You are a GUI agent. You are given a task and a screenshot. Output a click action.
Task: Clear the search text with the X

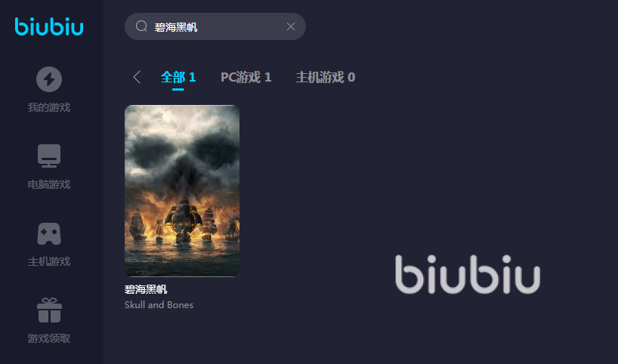pyautogui.click(x=291, y=26)
